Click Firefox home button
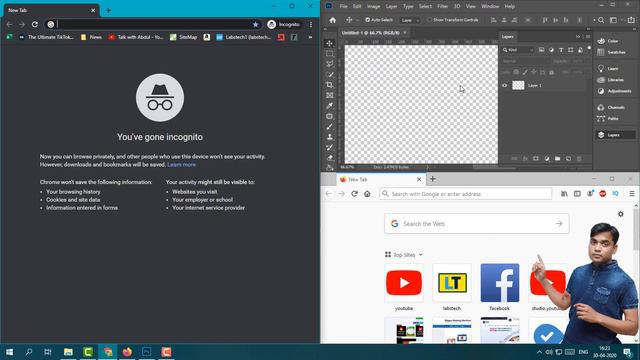This screenshot has width=640, height=360. click(367, 194)
